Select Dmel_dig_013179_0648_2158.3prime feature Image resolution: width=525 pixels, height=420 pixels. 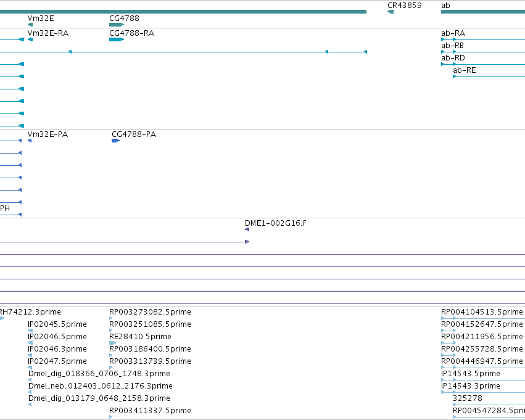tap(99, 398)
